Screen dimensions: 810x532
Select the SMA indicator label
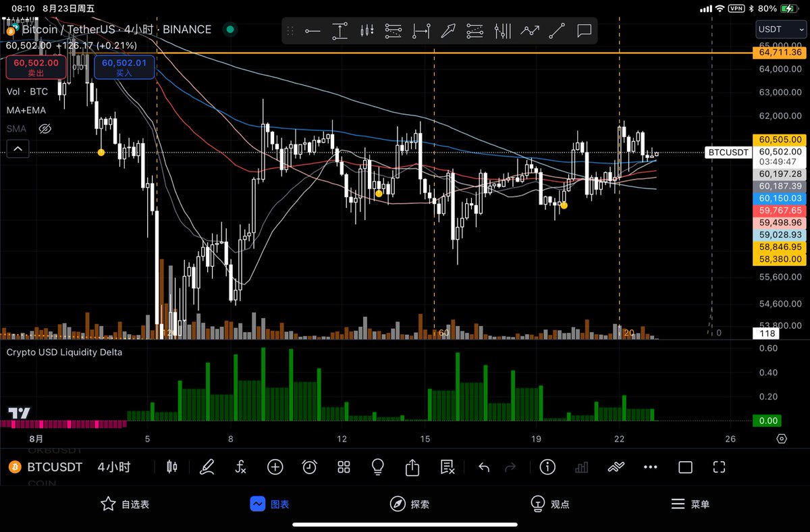(17, 128)
